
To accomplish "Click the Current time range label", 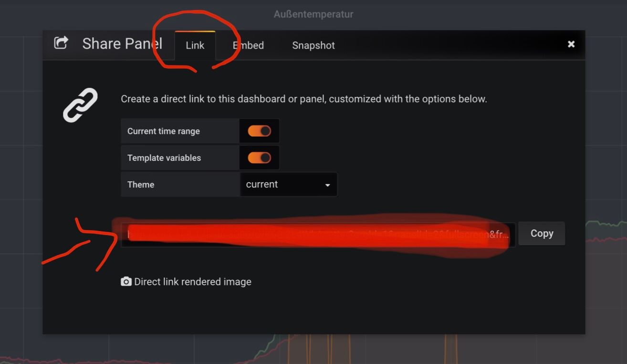I will click(164, 131).
